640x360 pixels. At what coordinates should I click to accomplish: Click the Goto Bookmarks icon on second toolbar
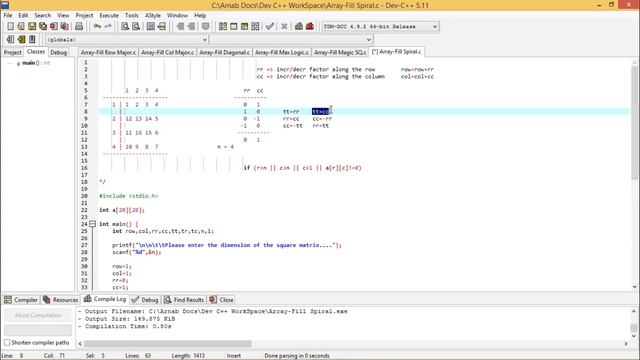pyautogui.click(x=32, y=40)
